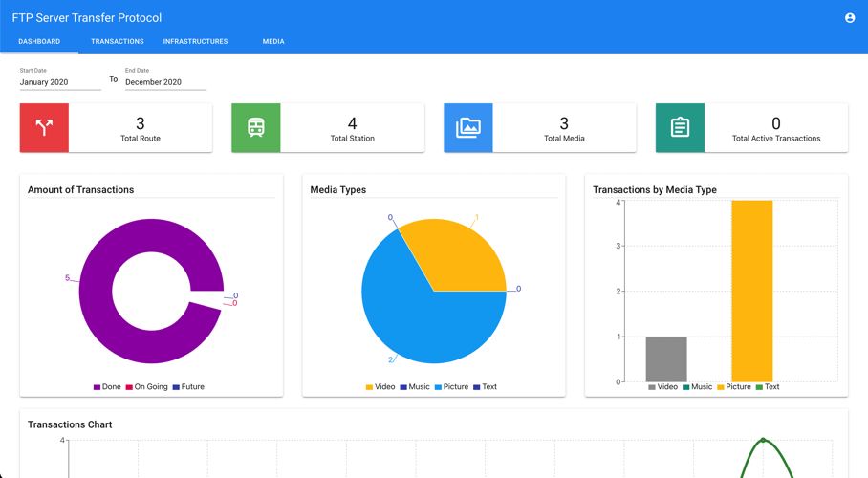Screen dimensions: 868x478
Task: Toggle Done legend in Amount of Transactions
Action: [107, 387]
